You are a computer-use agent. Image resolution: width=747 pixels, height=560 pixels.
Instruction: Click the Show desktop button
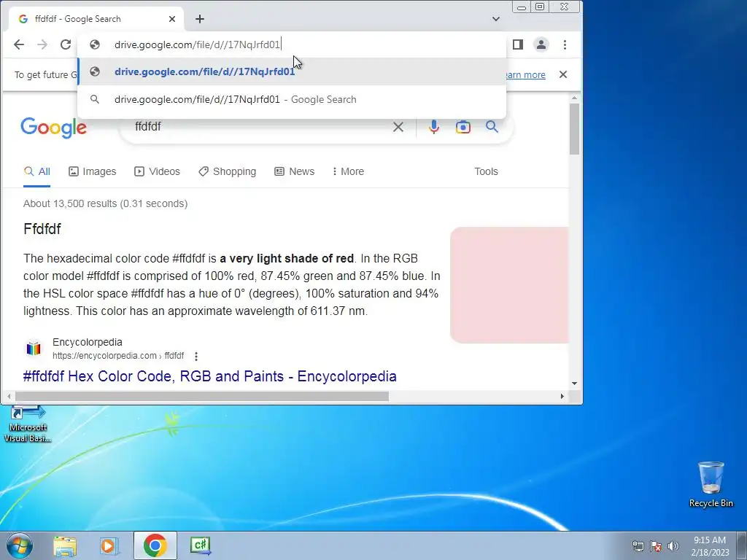[x=742, y=545]
